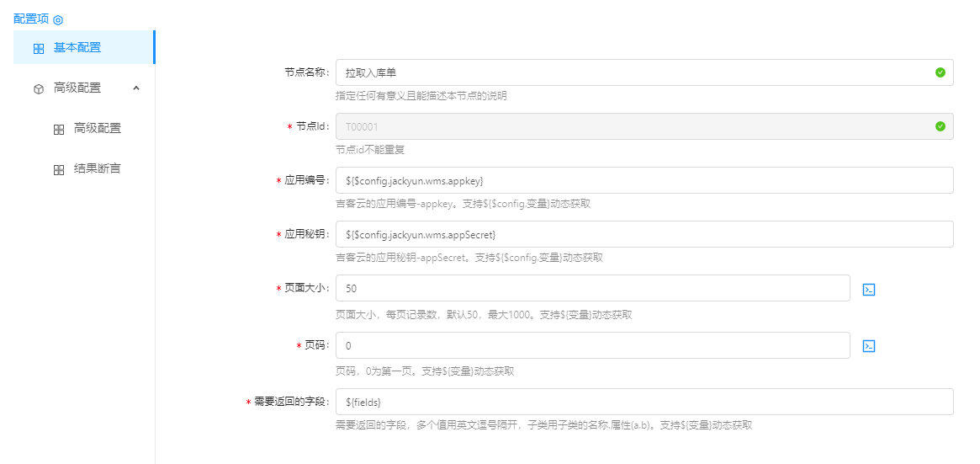Collapse the 高级配置 group using its chevron
980x464 pixels.
pyautogui.click(x=136, y=88)
